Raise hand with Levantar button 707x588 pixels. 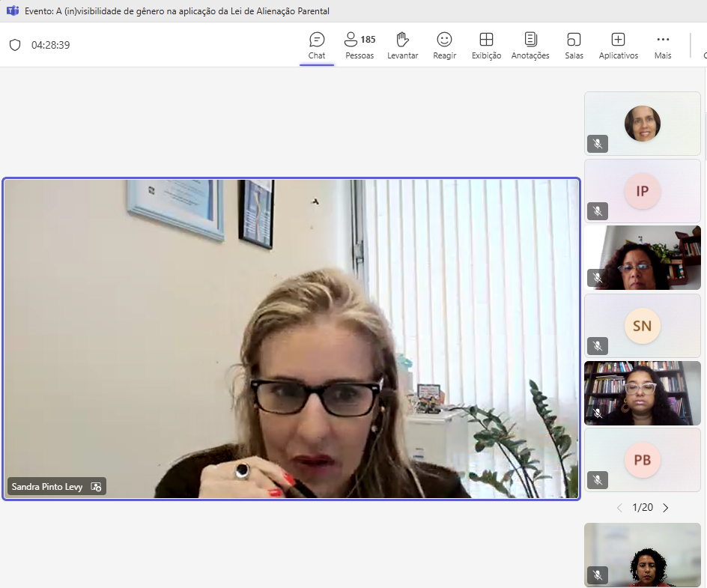[403, 46]
